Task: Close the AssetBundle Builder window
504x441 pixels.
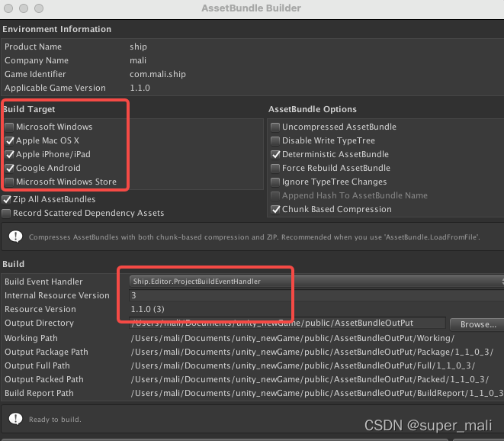Action: coord(8,8)
